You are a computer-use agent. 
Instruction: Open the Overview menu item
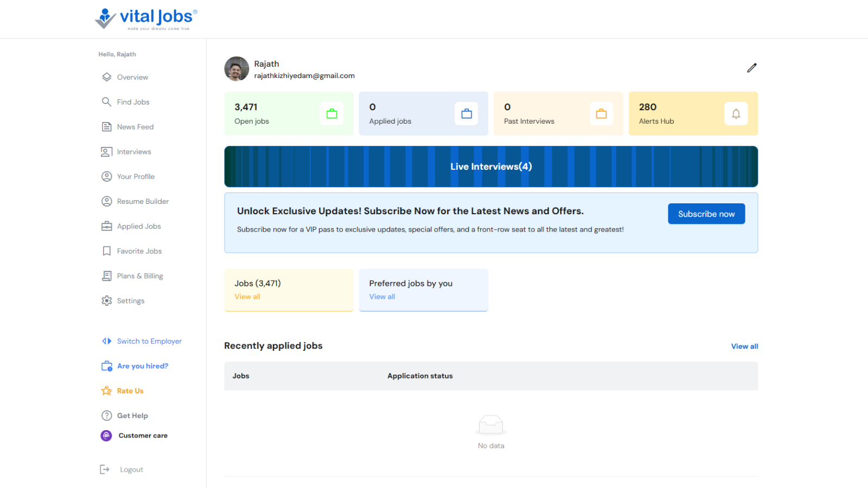[x=132, y=77]
